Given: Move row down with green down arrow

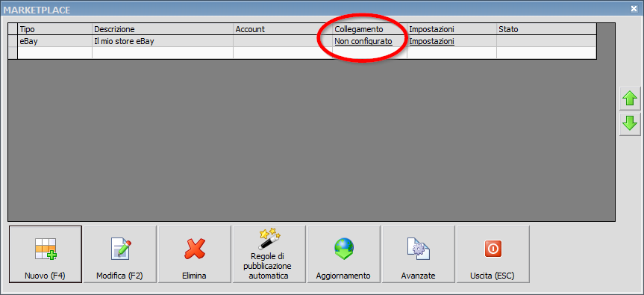Looking at the screenshot, I should pyautogui.click(x=630, y=124).
